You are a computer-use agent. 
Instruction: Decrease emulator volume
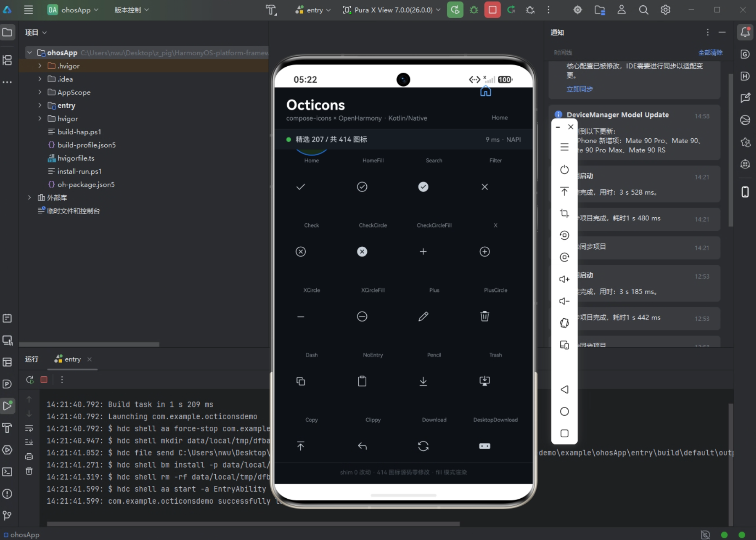click(x=564, y=301)
